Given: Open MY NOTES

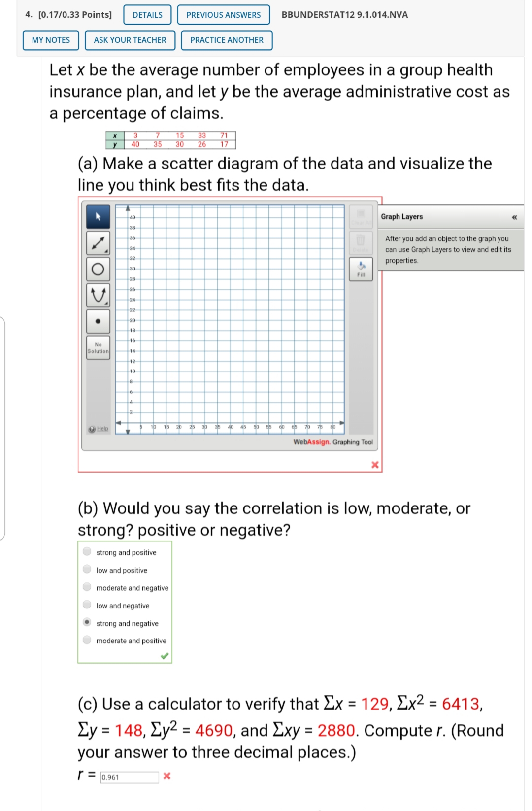Looking at the screenshot, I should point(50,40).
